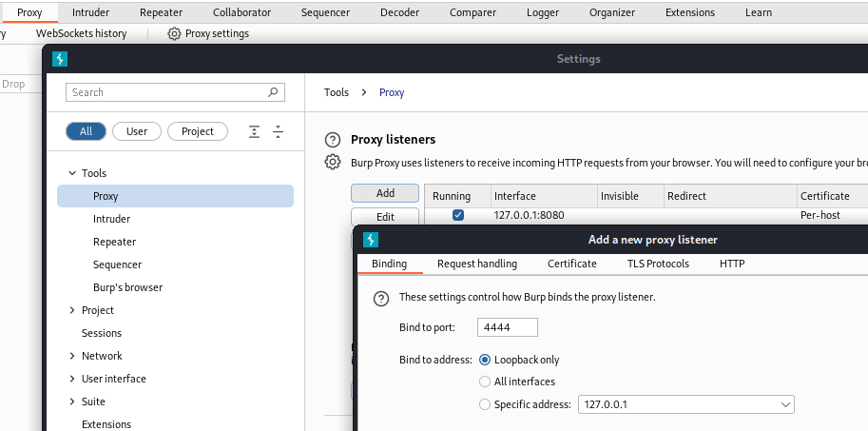The image size is (868, 431).
Task: Switch to the Binding tab
Action: [389, 264]
